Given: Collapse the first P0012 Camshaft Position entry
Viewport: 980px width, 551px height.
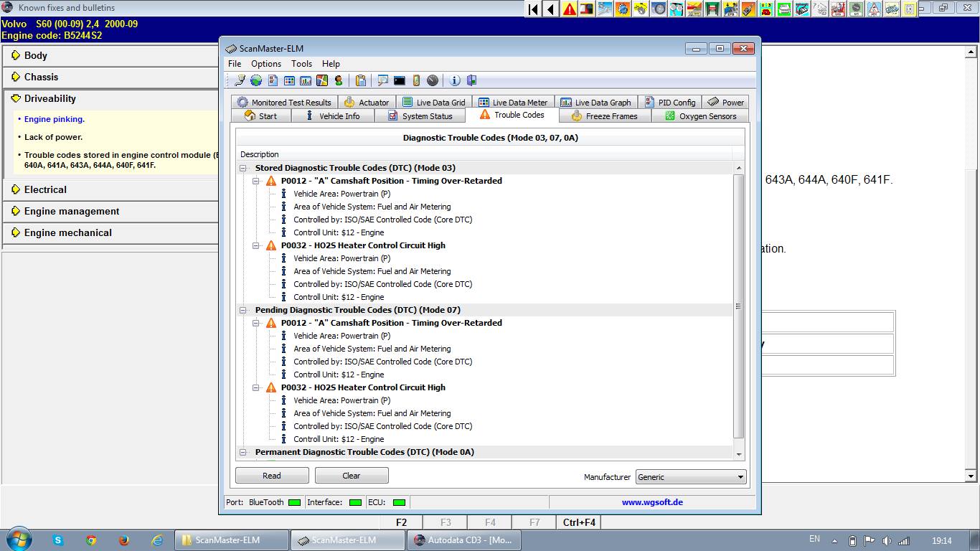Looking at the screenshot, I should tap(256, 181).
